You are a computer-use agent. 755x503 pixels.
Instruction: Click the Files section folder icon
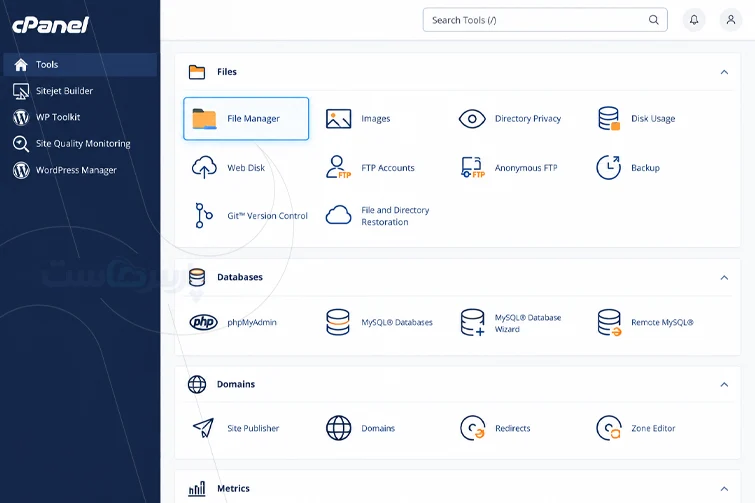[197, 72]
